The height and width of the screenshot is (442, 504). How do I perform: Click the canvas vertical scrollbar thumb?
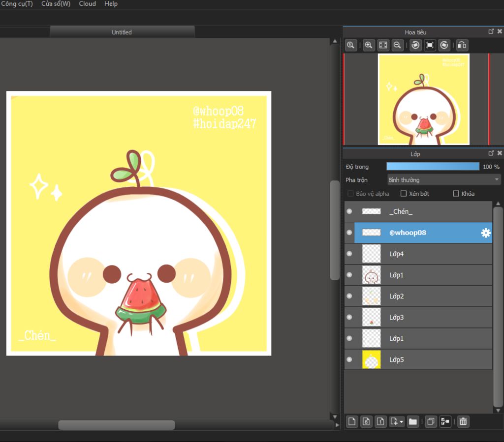(x=335, y=230)
